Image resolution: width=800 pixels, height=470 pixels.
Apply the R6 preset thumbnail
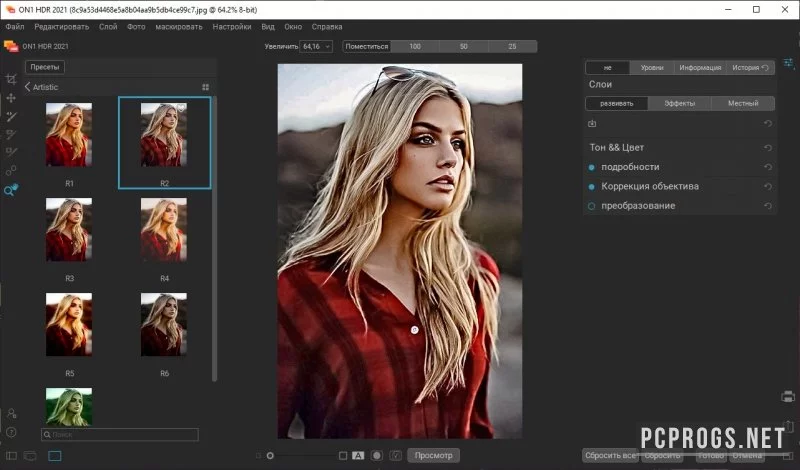164,325
